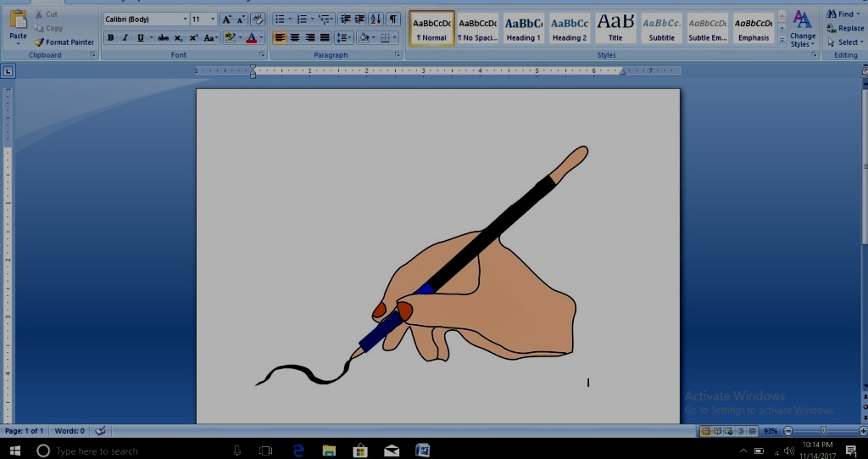868x459 pixels.
Task: Click the Replace button
Action: pyautogui.click(x=845, y=28)
